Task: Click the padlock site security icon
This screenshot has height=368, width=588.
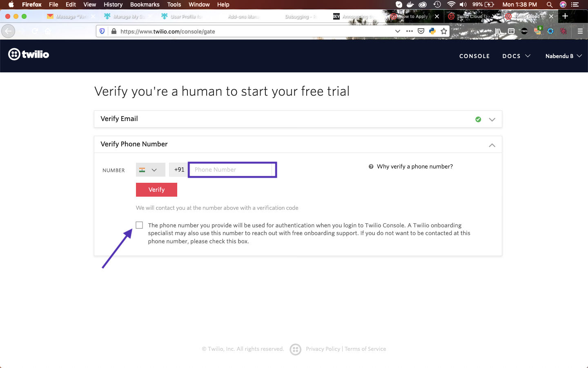Action: (114, 31)
